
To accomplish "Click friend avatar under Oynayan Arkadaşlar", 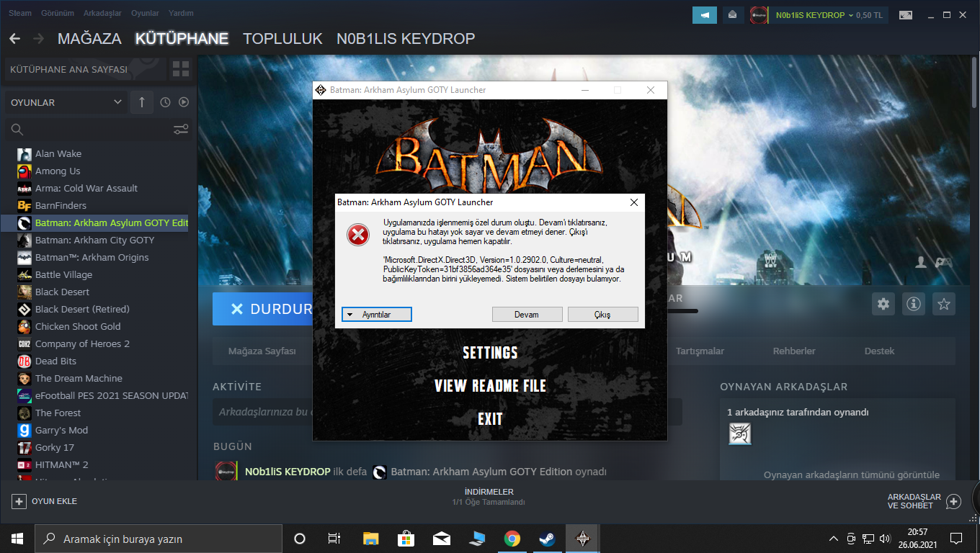I will (740, 433).
